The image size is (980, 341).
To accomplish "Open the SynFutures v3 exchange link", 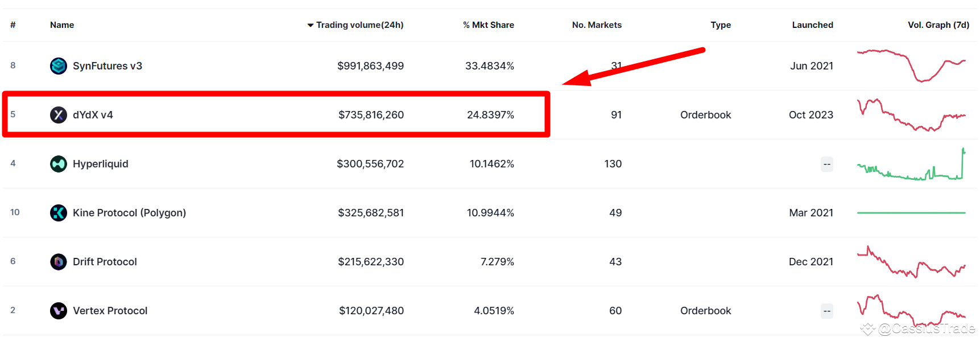I will (107, 66).
